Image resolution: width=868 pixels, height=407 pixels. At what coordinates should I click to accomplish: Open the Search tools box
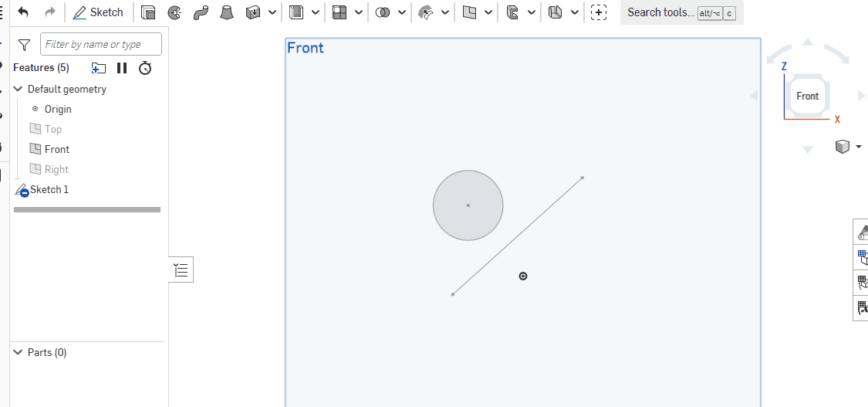tap(660, 12)
